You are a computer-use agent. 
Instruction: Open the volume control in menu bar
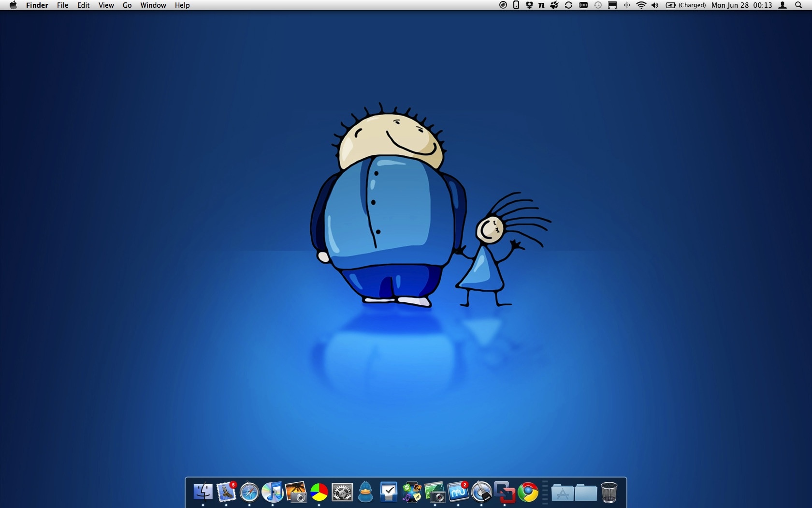coord(655,5)
